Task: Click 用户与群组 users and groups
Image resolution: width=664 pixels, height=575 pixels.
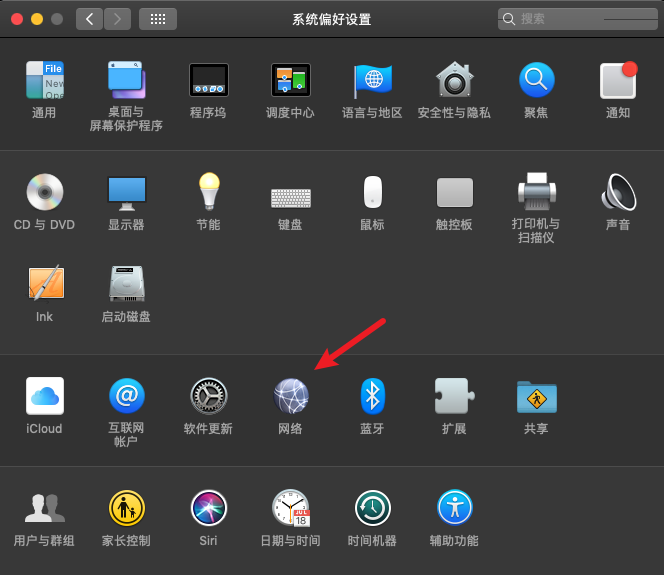Action: tap(44, 508)
